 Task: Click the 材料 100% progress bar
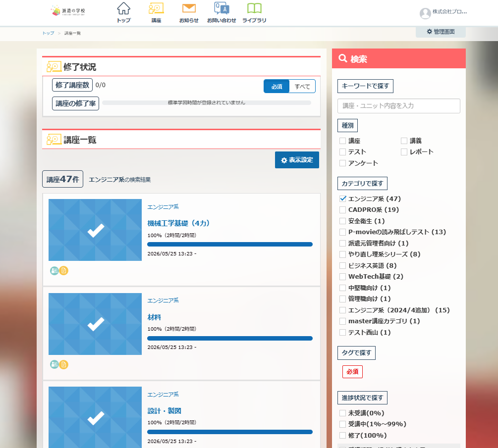click(x=229, y=338)
